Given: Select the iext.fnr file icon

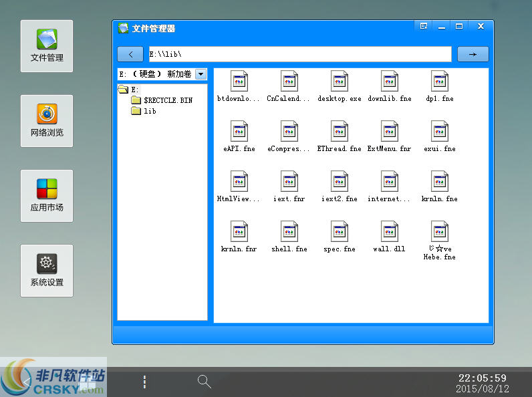Looking at the screenshot, I should tap(289, 182).
